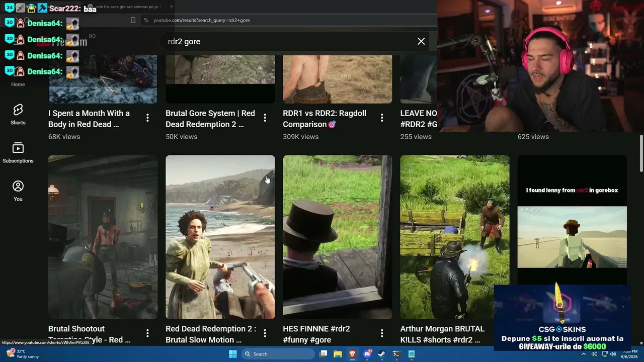Viewport: 644px width, 362px height.
Task: Click the '255 views' text
Action: point(416,137)
